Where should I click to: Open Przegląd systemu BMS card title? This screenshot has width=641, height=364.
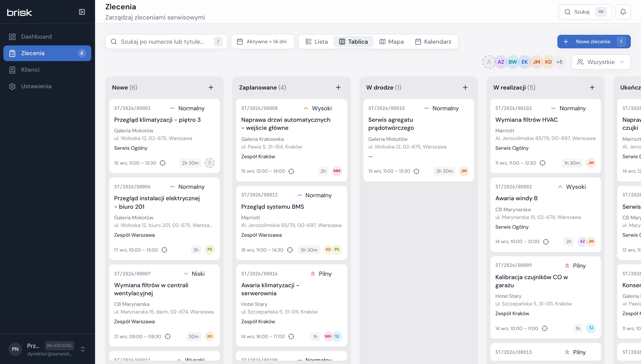tap(272, 207)
